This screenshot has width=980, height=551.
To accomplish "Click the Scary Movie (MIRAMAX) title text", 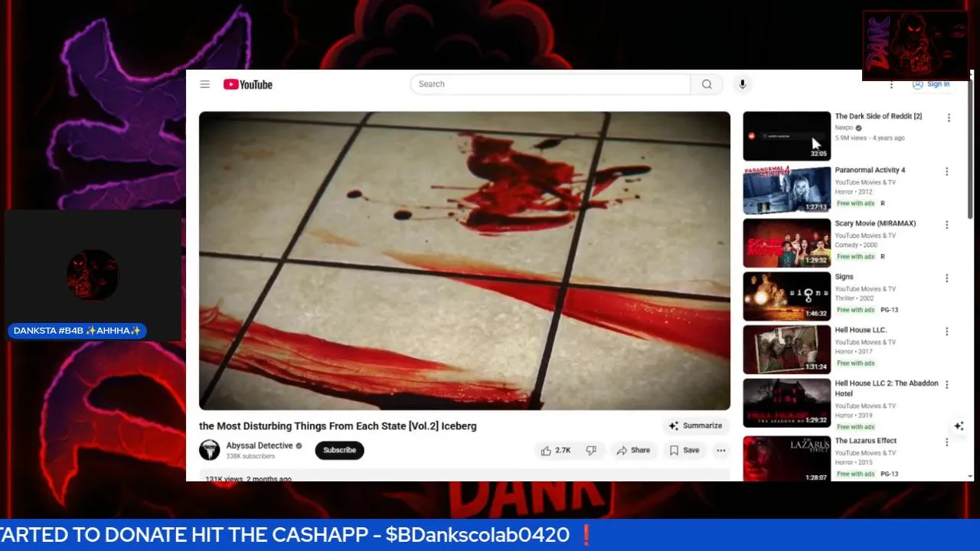I will [875, 223].
